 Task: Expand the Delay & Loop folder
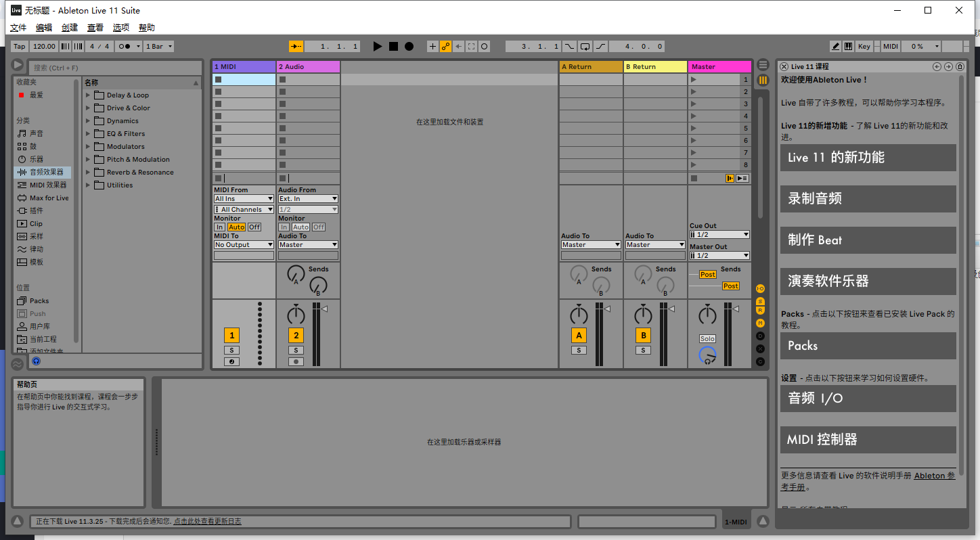[x=88, y=95]
